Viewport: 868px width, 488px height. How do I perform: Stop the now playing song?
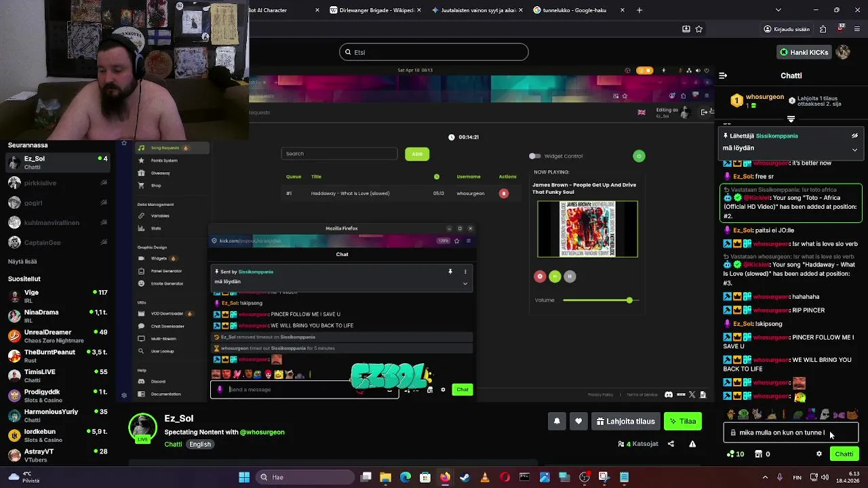coord(540,276)
